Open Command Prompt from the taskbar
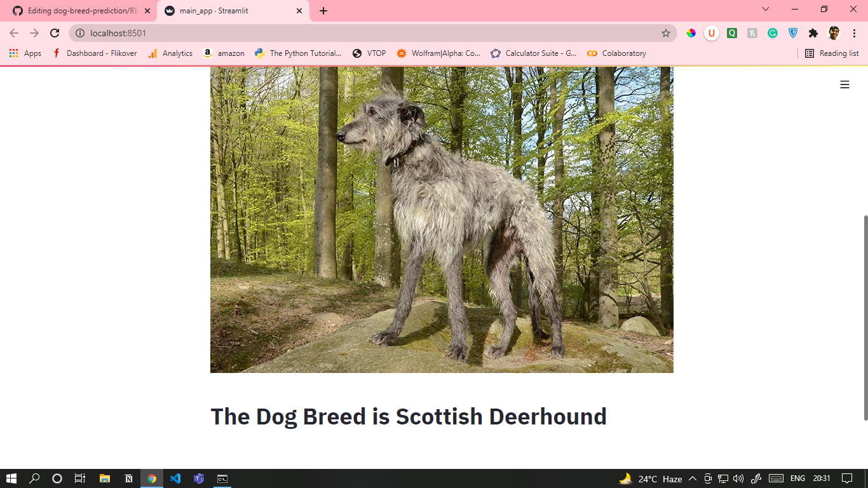This screenshot has width=868, height=488. pos(221,478)
